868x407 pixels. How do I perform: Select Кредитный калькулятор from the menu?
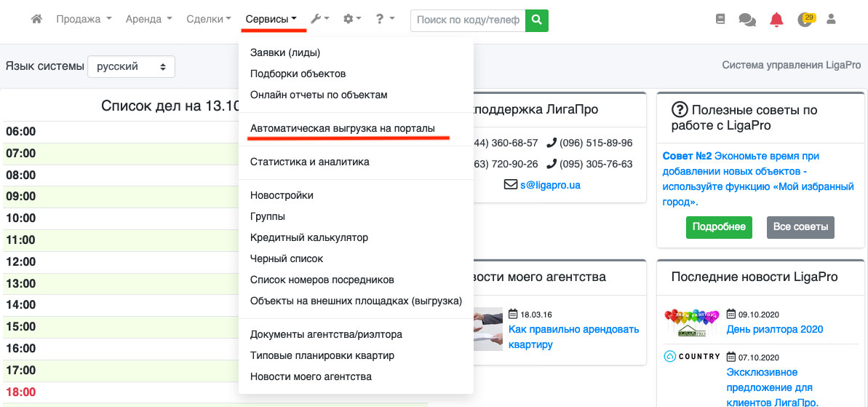pyautogui.click(x=308, y=237)
